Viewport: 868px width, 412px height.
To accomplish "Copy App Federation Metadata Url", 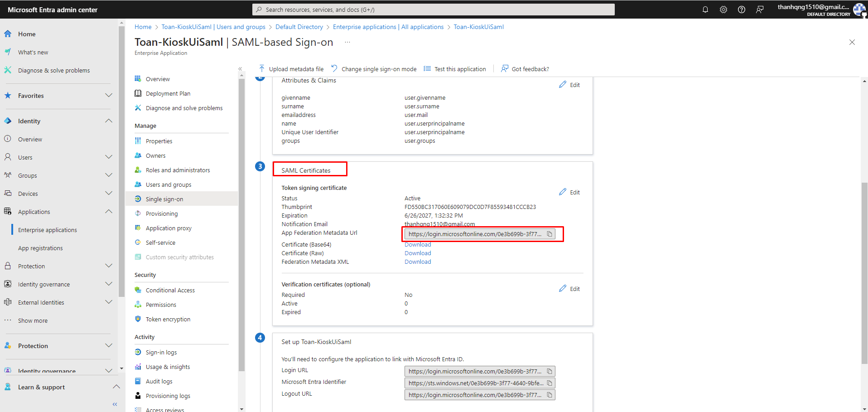I will pos(550,234).
